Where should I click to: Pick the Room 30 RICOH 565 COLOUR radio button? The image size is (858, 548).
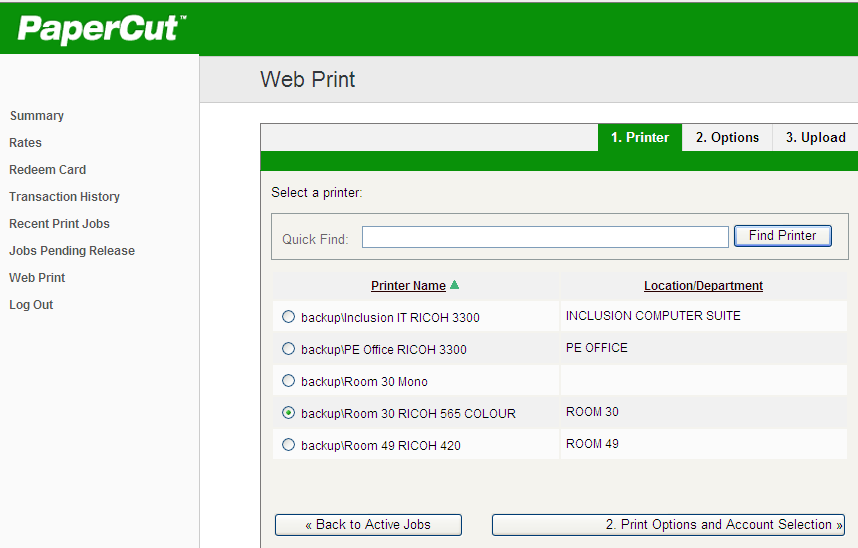289,413
